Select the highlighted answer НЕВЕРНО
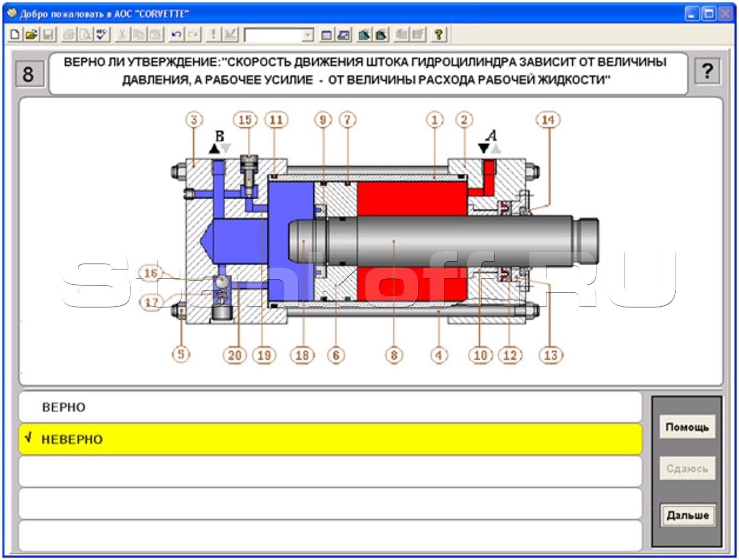Image resolution: width=739 pixels, height=560 pixels. point(330,439)
